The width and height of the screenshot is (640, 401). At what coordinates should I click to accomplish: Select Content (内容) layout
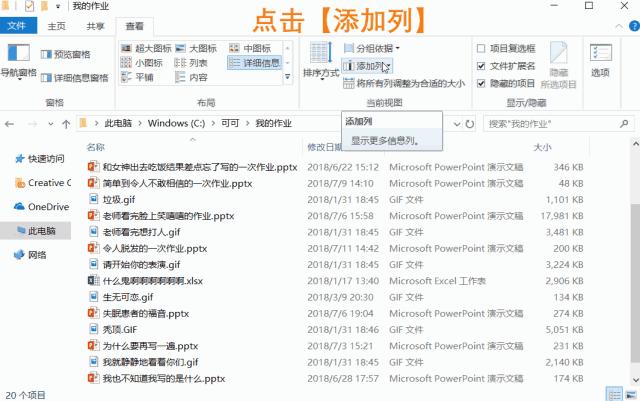pos(191,77)
